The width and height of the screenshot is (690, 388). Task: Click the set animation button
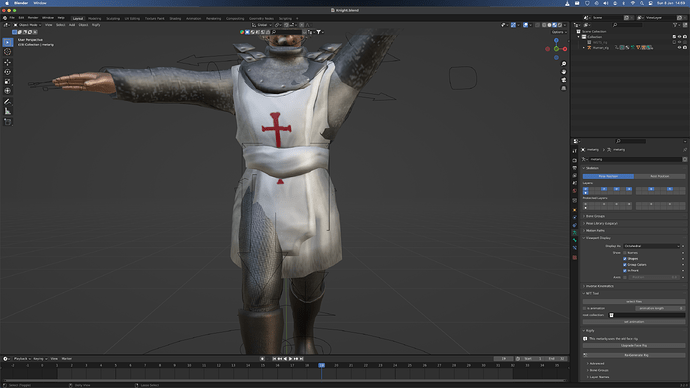tap(634, 322)
